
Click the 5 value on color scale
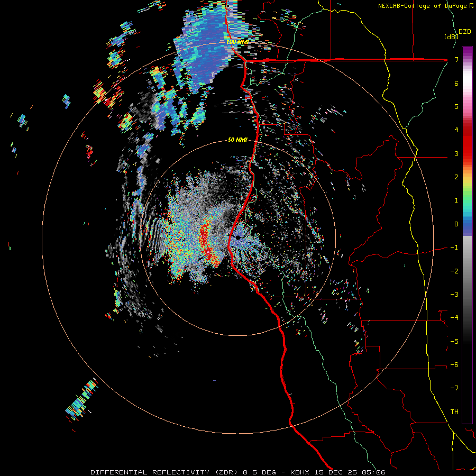[456, 106]
